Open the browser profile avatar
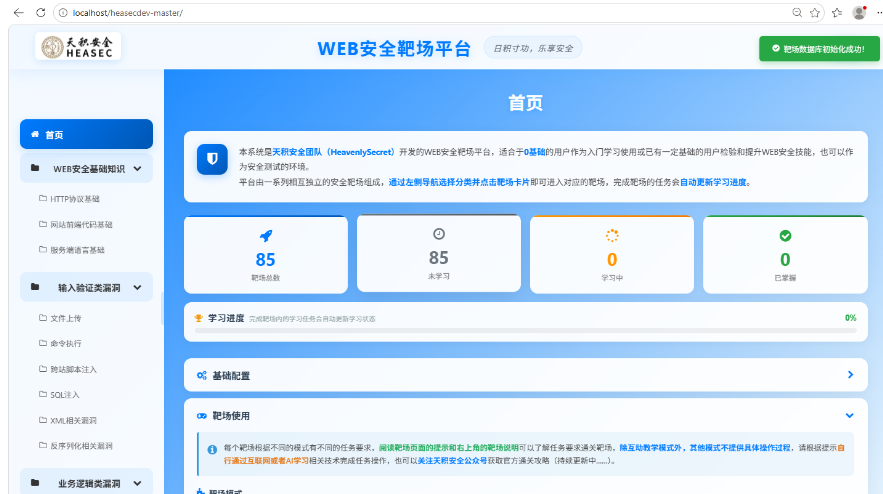This screenshot has width=883, height=494. [x=859, y=12]
